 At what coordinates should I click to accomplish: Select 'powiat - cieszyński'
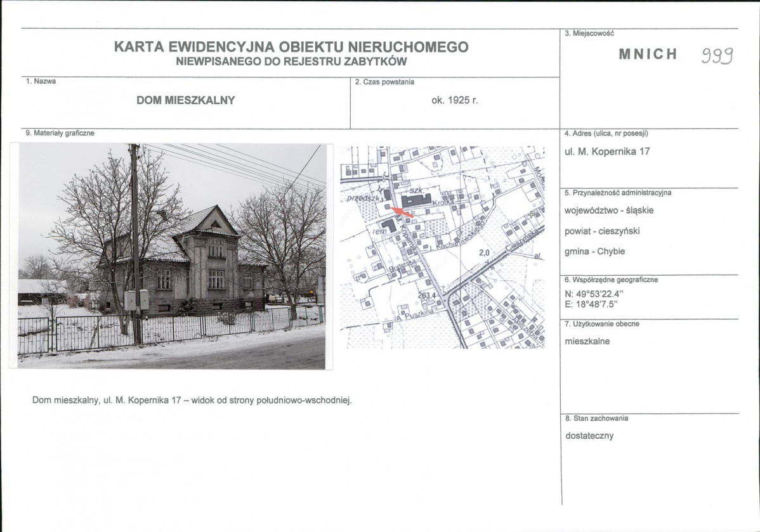(603, 231)
